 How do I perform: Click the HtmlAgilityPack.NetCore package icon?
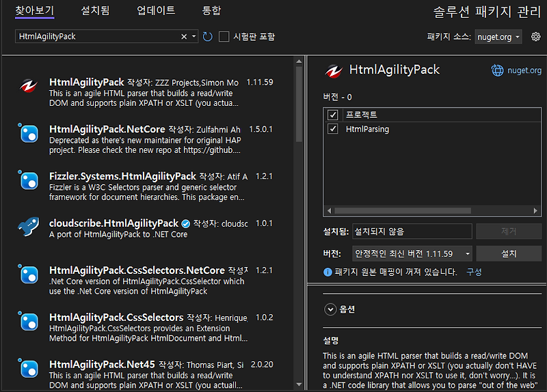[28, 133]
